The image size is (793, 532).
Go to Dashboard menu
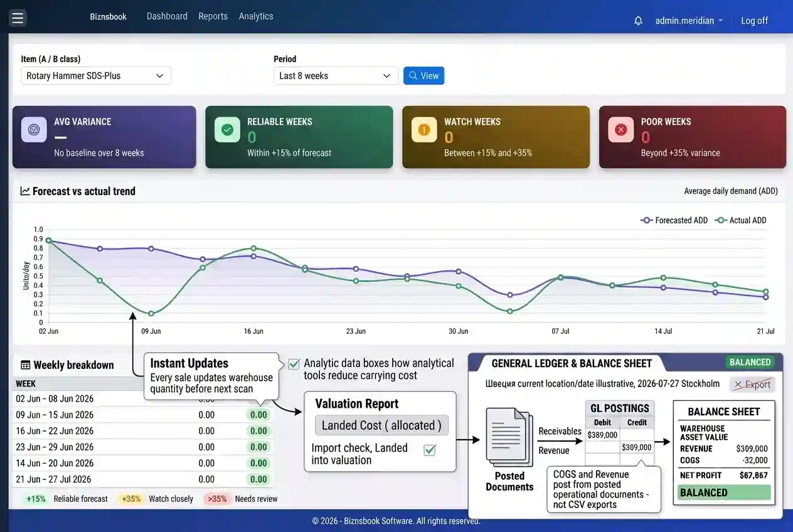point(167,16)
